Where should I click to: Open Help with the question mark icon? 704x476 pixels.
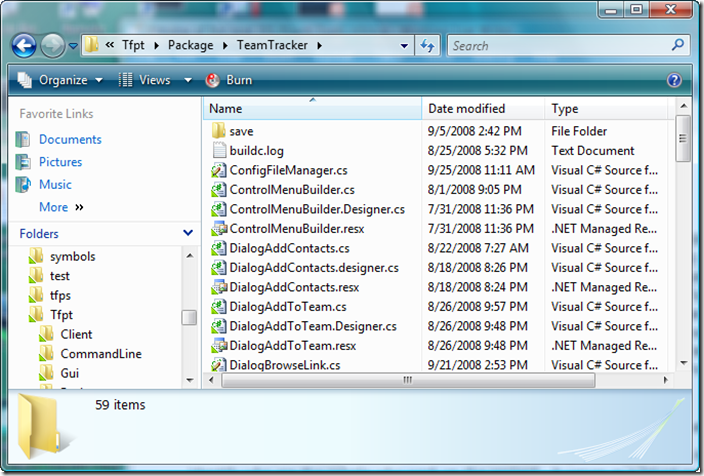[674, 80]
